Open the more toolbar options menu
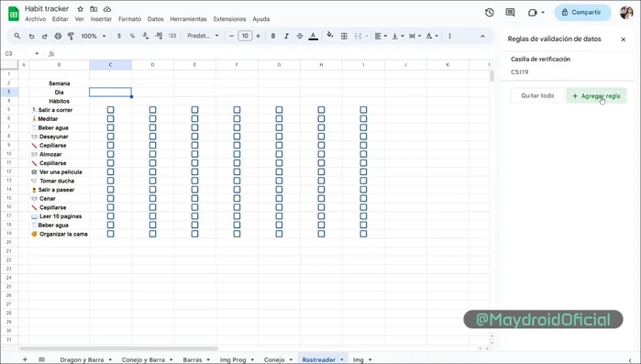The width and height of the screenshot is (641, 364). pyautogui.click(x=449, y=36)
